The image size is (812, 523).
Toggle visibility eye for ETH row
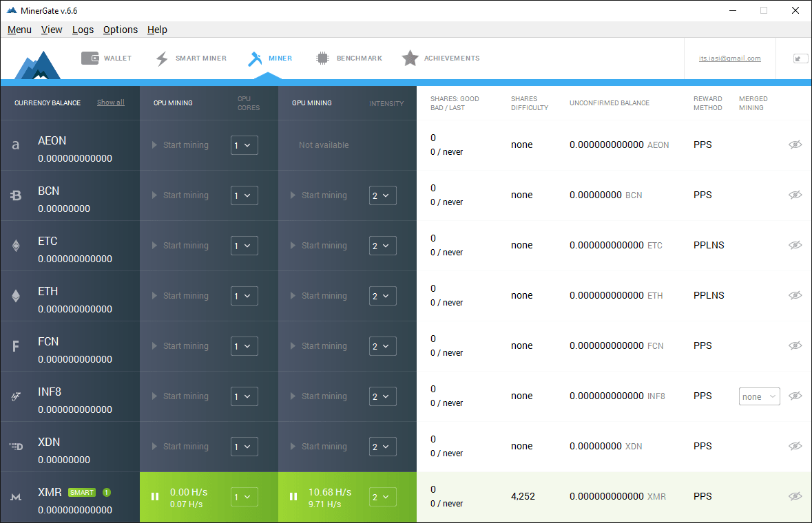click(795, 295)
